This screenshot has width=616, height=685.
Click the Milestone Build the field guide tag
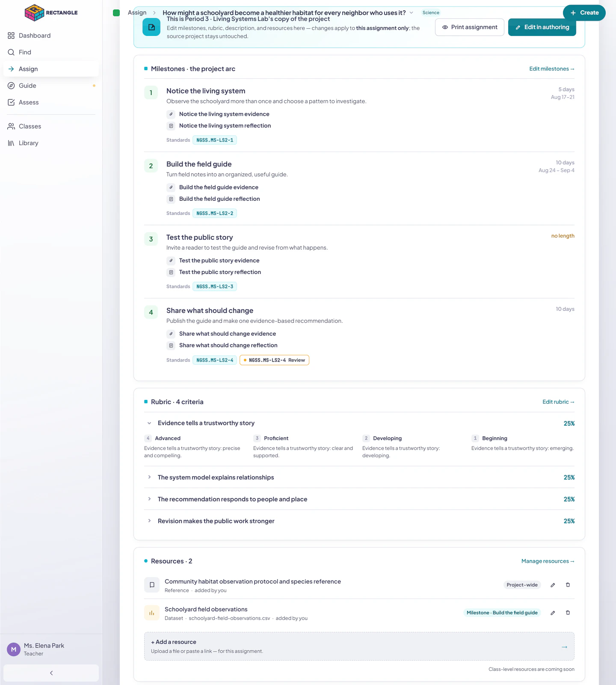(502, 613)
